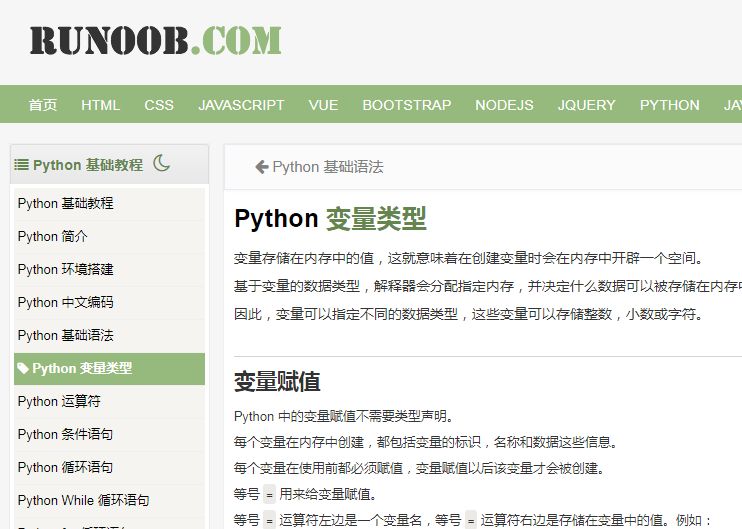The width and height of the screenshot is (742, 529).
Task: Open sidebar item Python 简介
Action: pos(109,237)
